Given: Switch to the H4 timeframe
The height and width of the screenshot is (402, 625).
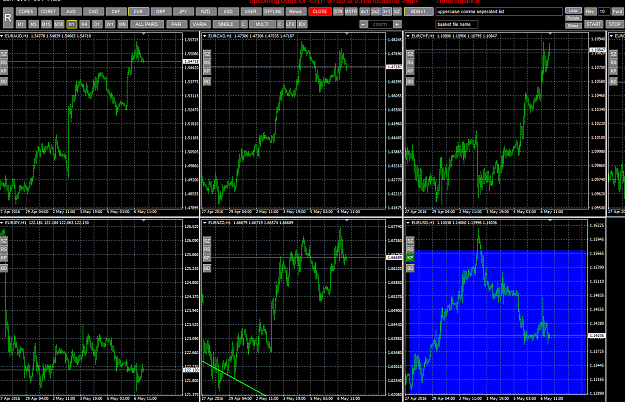Looking at the screenshot, I should coord(84,24).
